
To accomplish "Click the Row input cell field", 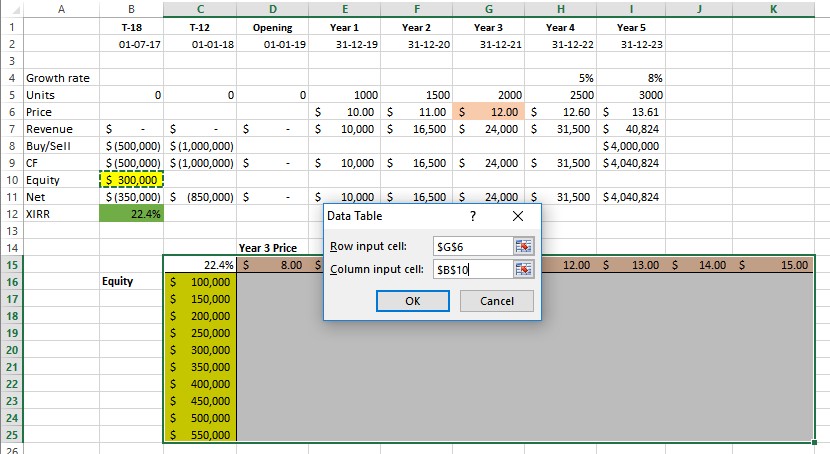I will point(470,246).
